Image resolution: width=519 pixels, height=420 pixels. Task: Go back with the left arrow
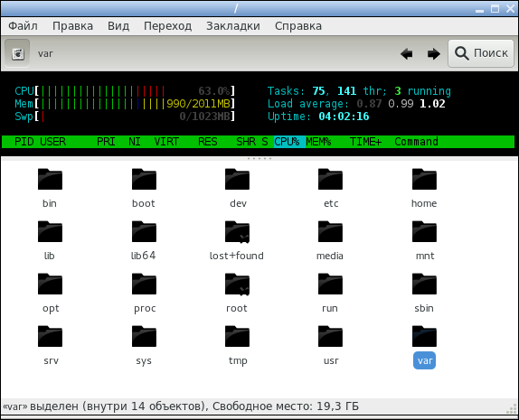[x=407, y=53]
